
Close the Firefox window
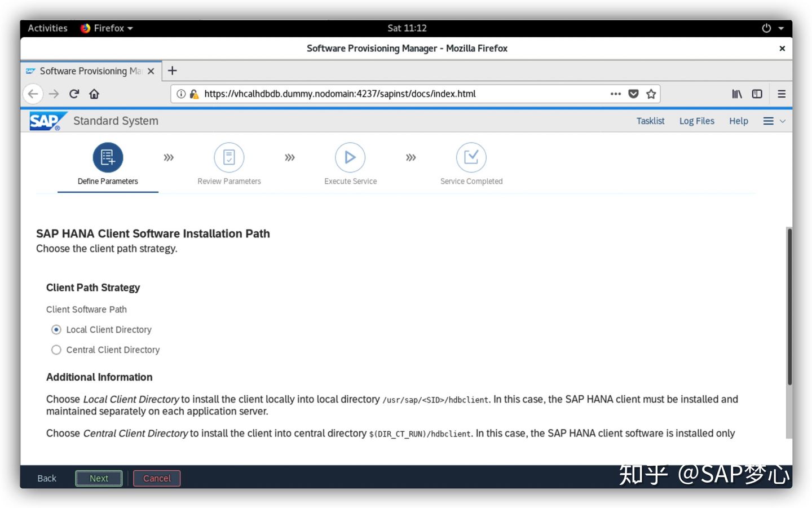click(x=782, y=48)
